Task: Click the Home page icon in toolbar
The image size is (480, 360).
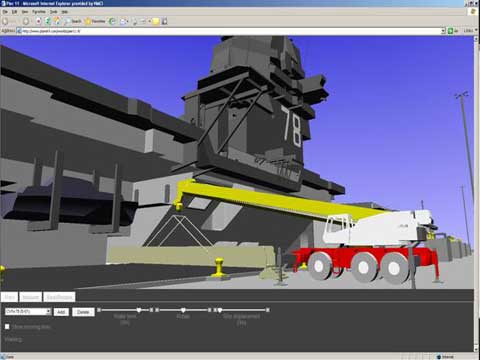Action: click(x=57, y=21)
